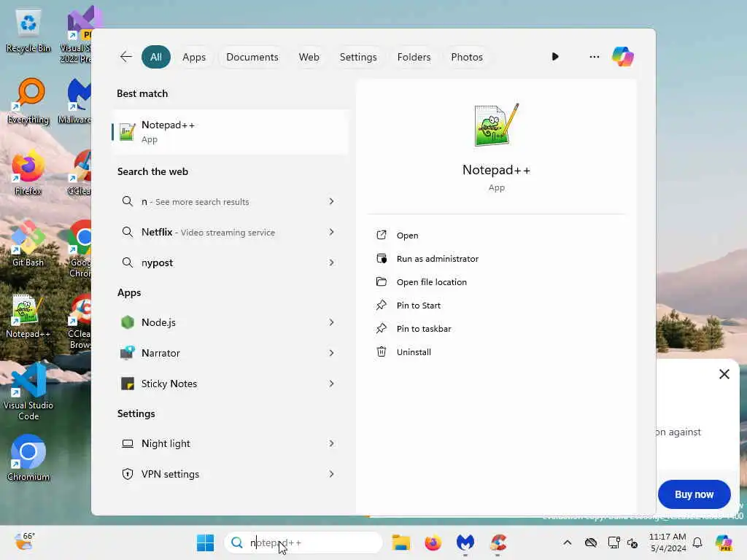Choose Pin to taskbar
Image resolution: width=747 pixels, height=560 pixels.
pyautogui.click(x=496, y=329)
